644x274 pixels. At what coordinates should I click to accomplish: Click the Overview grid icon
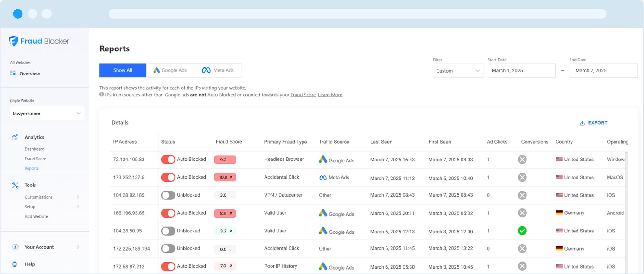click(13, 73)
